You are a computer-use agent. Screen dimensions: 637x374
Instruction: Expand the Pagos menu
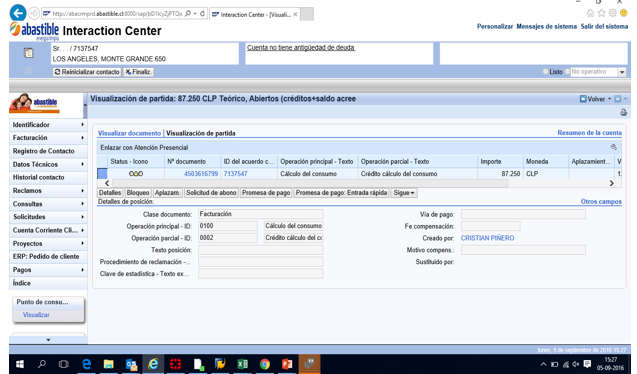(x=48, y=270)
